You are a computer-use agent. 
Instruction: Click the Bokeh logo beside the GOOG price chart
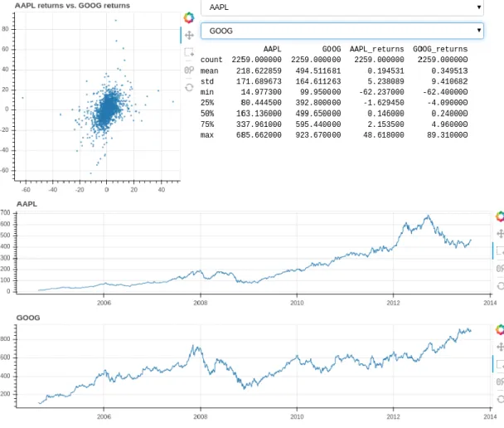[x=500, y=329]
